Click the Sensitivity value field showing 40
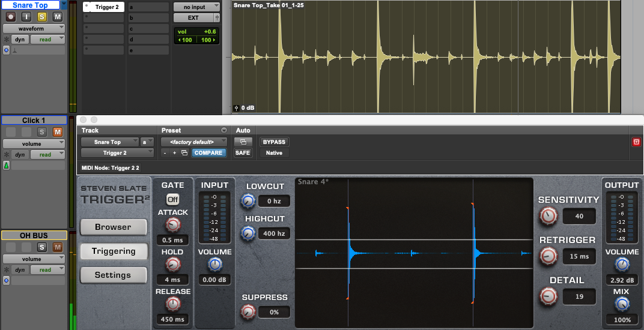This screenshot has width=644, height=330. coord(579,216)
